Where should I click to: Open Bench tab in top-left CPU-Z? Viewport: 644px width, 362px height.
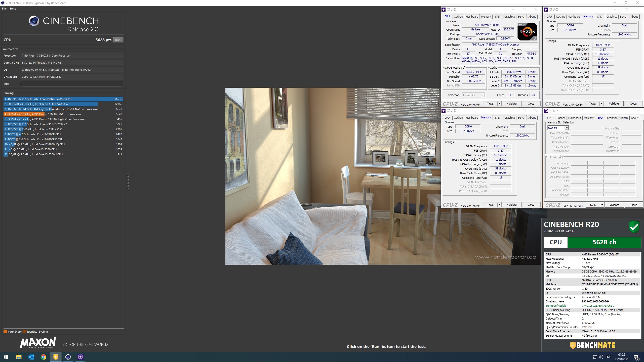point(521,17)
